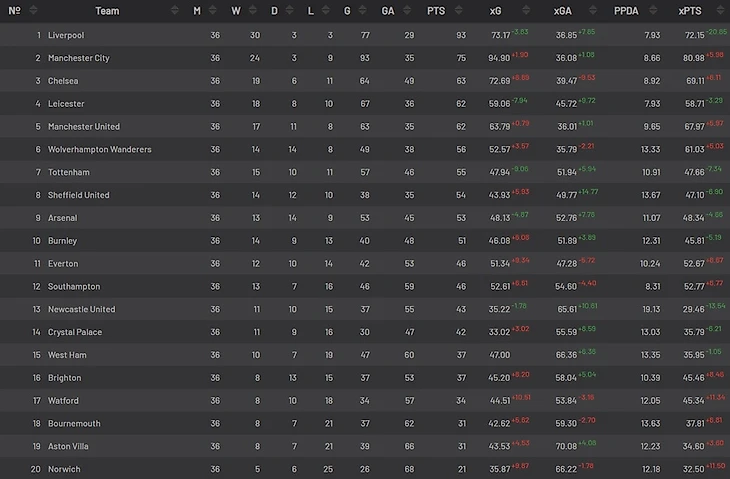The image size is (730, 479).
Task: Click the M matches column header
Action: click(x=197, y=11)
